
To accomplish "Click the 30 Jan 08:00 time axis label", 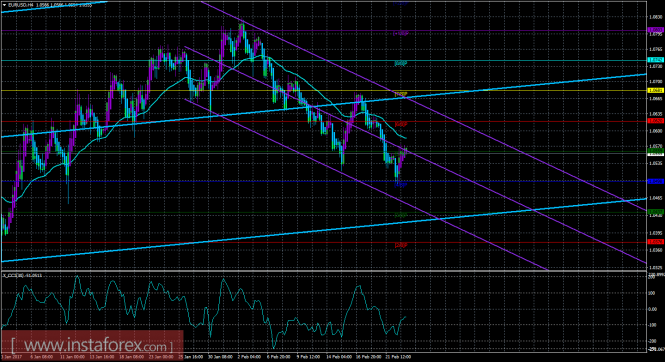I will click(x=221, y=357).
